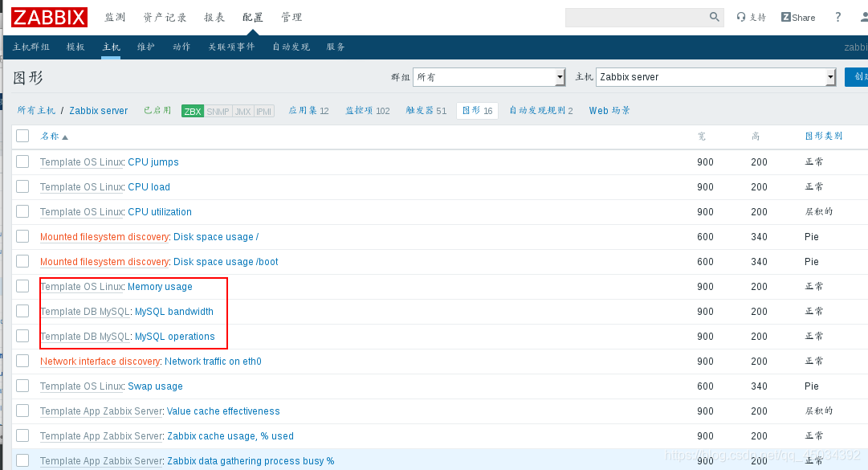Open Template DB MySQL link for operations

tap(84, 337)
